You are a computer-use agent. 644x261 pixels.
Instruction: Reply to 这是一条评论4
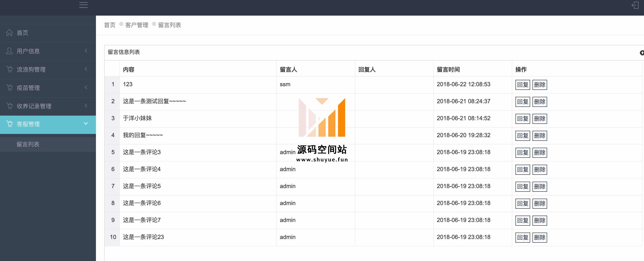click(x=523, y=169)
